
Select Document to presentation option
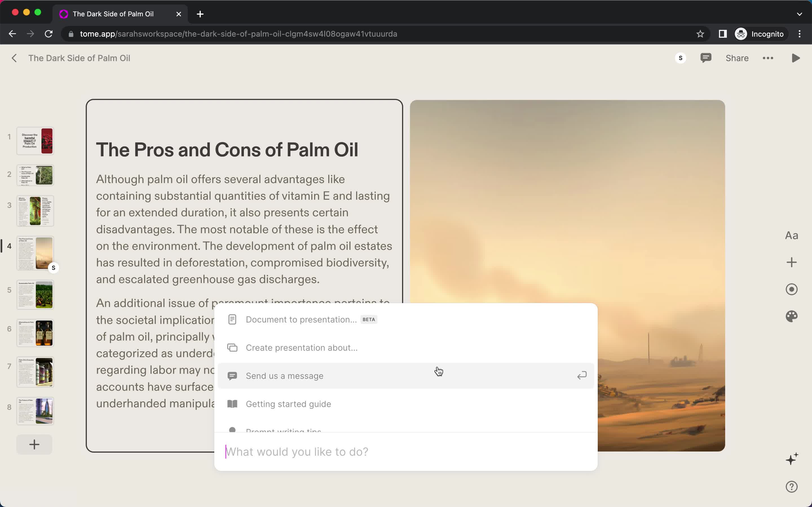point(301,319)
